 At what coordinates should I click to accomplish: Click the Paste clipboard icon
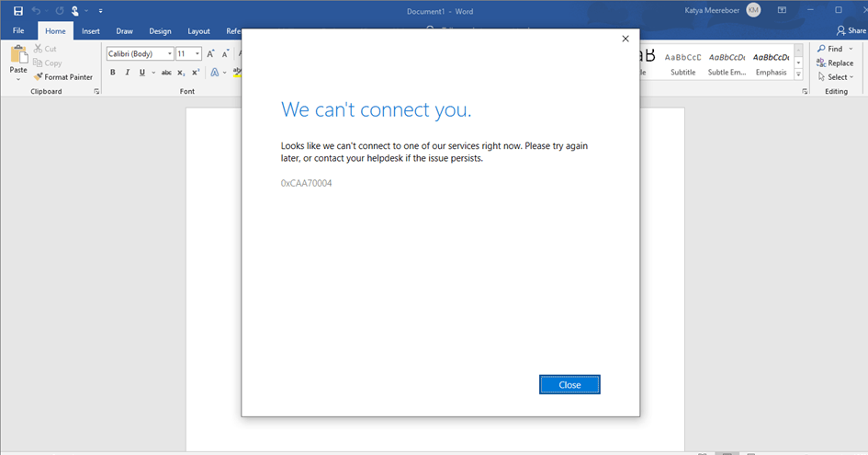(18, 54)
